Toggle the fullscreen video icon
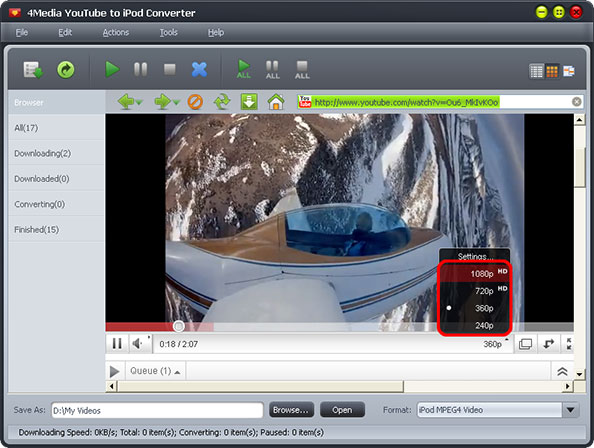 tap(568, 344)
